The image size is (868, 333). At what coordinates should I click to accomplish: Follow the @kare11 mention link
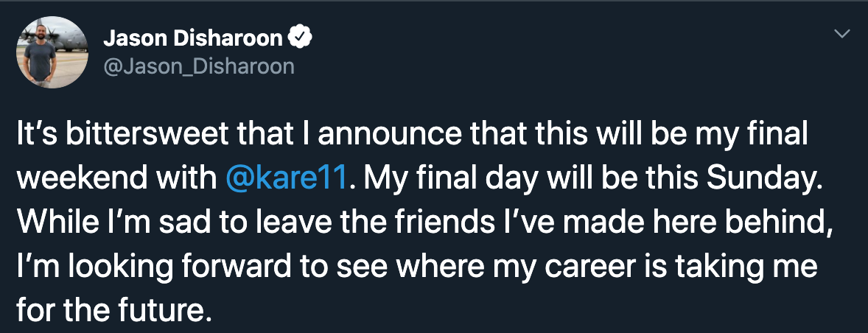(x=286, y=179)
